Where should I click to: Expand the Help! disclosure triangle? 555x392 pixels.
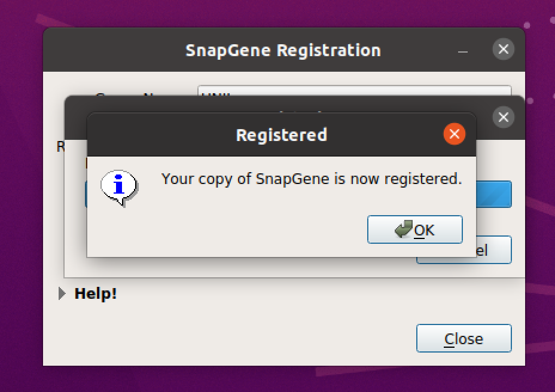62,294
